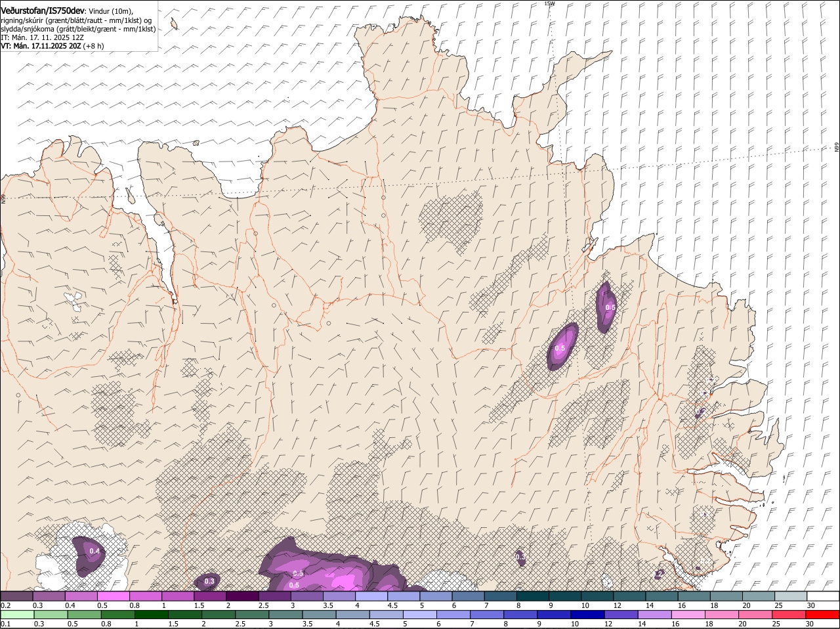Screen dimensions: 840x629
Task: Click the upper legend swatch labeled 0.2
Action: click(16, 596)
